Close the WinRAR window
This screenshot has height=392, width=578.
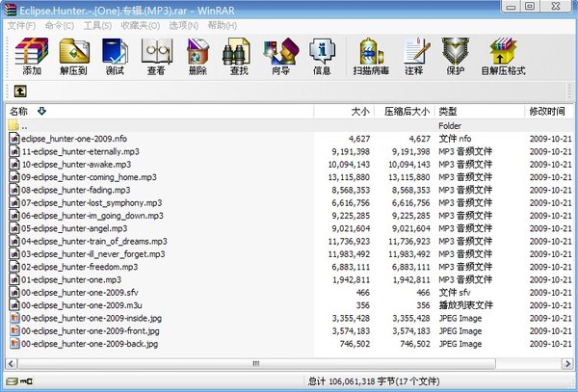pyautogui.click(x=556, y=7)
